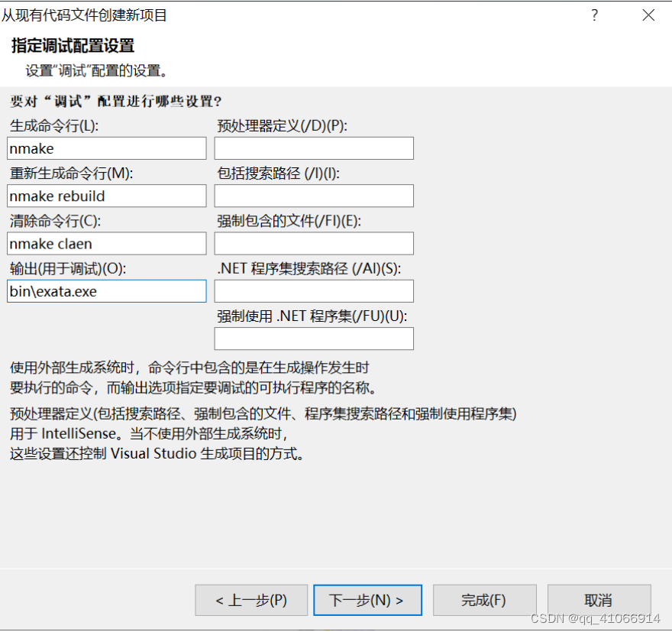This screenshot has width=672, height=632.
Task: Click inside the 生成命令行 nmake field
Action: coord(106,147)
